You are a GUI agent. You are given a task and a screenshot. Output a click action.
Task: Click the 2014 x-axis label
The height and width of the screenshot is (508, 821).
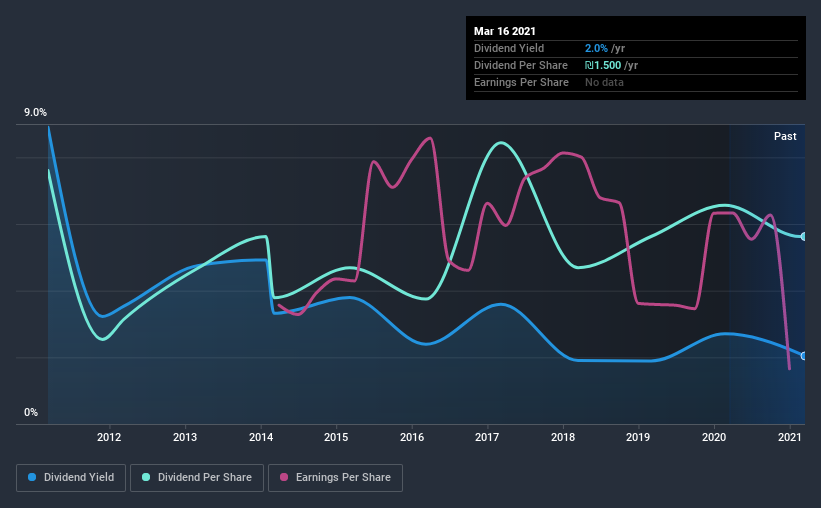click(x=261, y=437)
